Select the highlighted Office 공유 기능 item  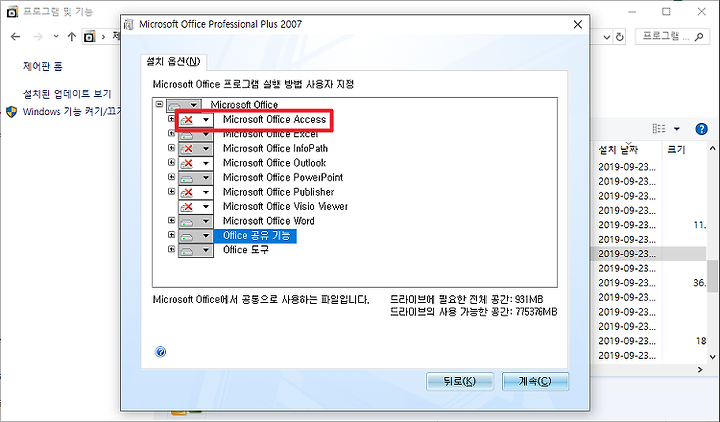(255, 236)
